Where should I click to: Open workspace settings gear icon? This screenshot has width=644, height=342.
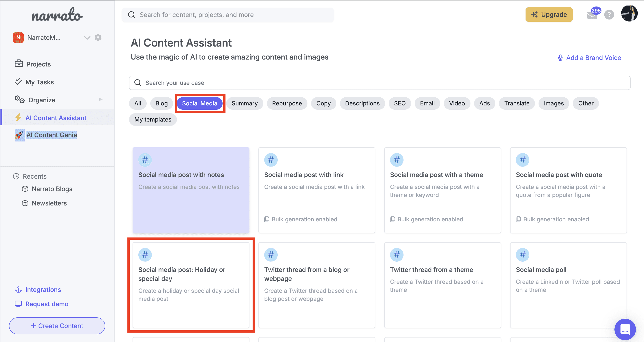[x=98, y=37]
